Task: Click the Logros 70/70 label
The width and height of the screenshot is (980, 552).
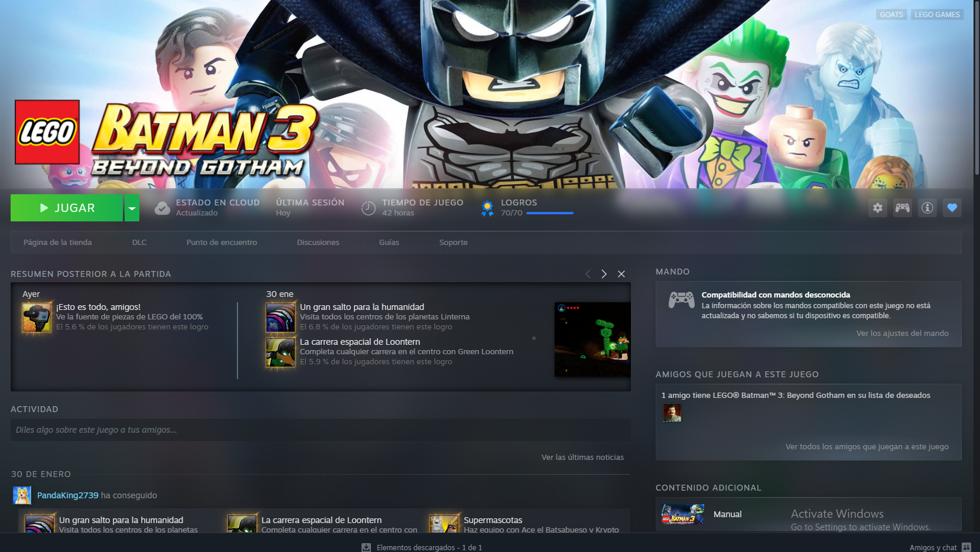Action: coord(519,208)
